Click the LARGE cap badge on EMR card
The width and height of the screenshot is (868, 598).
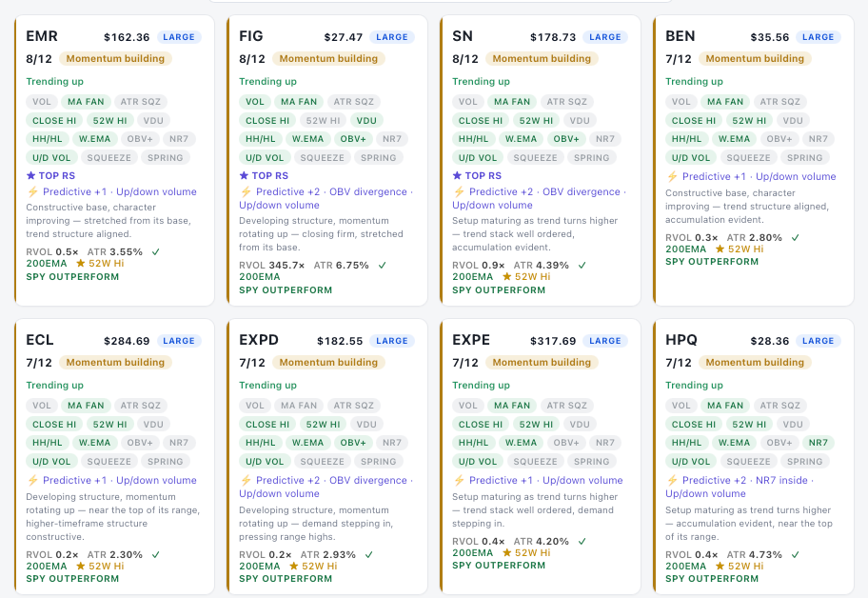179,37
